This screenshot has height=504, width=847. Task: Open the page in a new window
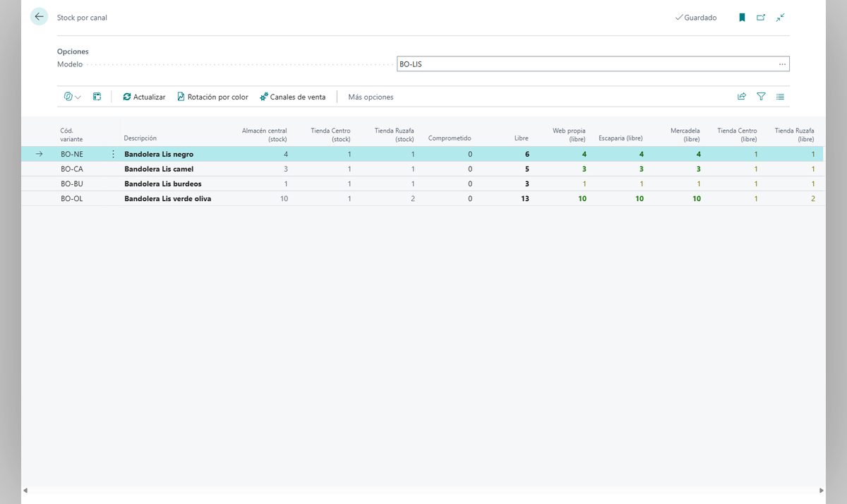click(761, 18)
